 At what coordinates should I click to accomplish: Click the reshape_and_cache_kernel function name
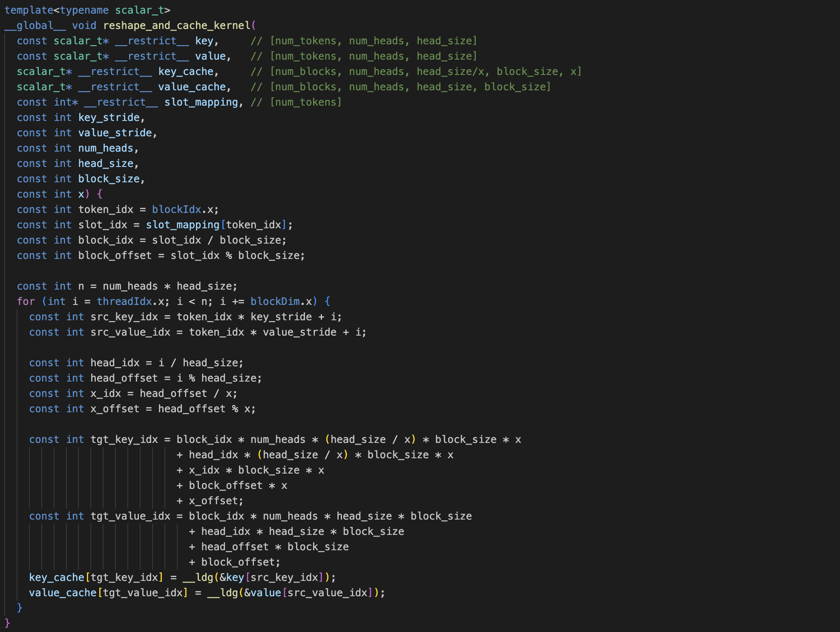pyautogui.click(x=177, y=26)
